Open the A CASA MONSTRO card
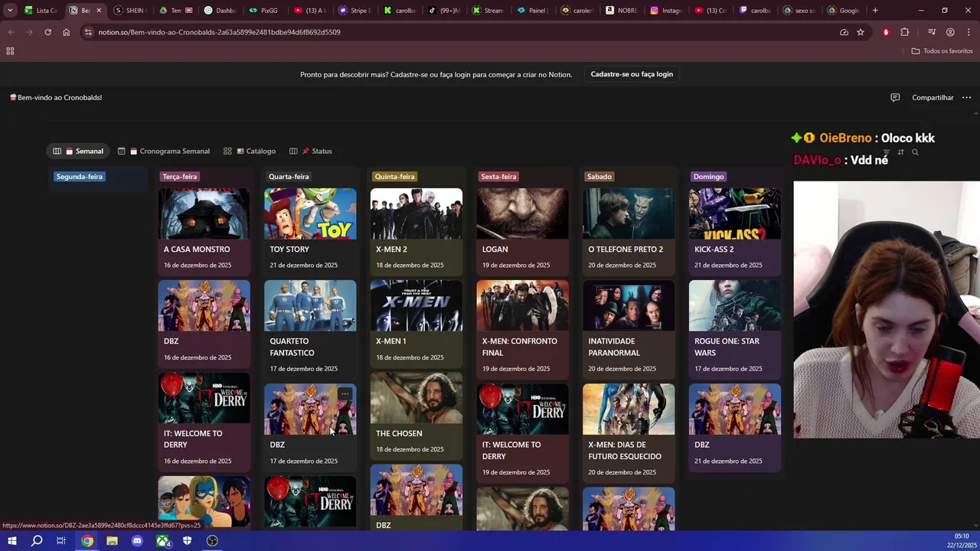Viewport: 980px width, 551px height. tap(204, 231)
